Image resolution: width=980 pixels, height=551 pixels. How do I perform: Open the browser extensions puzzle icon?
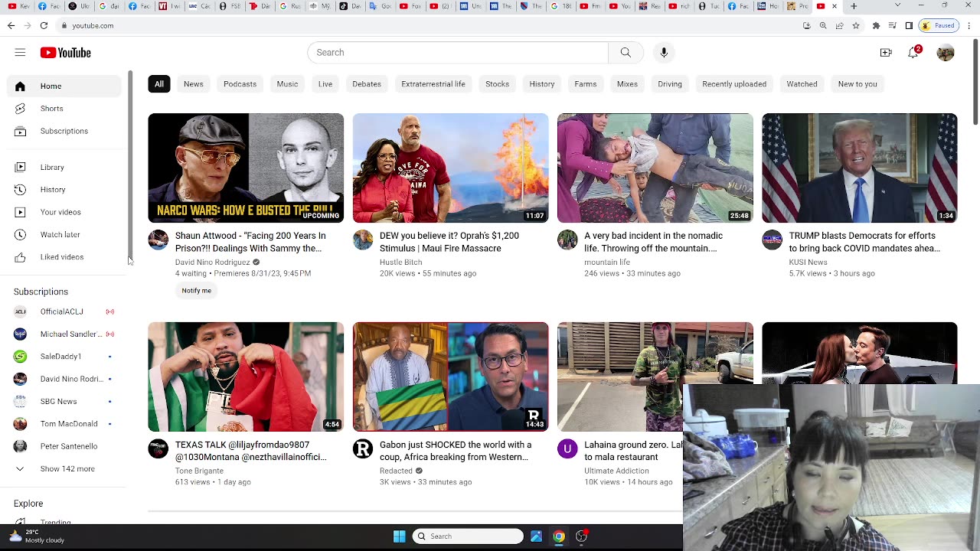(876, 25)
